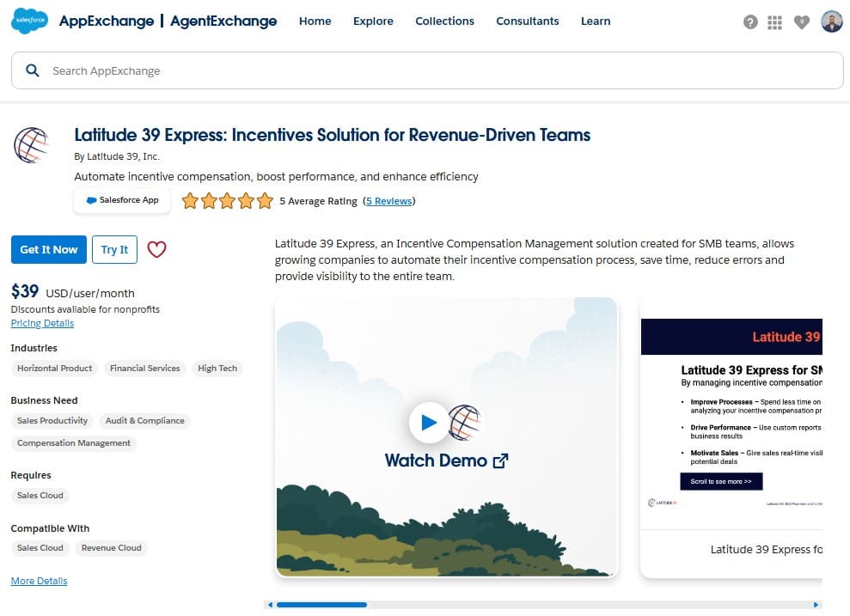The image size is (850, 616).
Task: Click the By Latitude 39, Inc. text
Action: pos(117,156)
